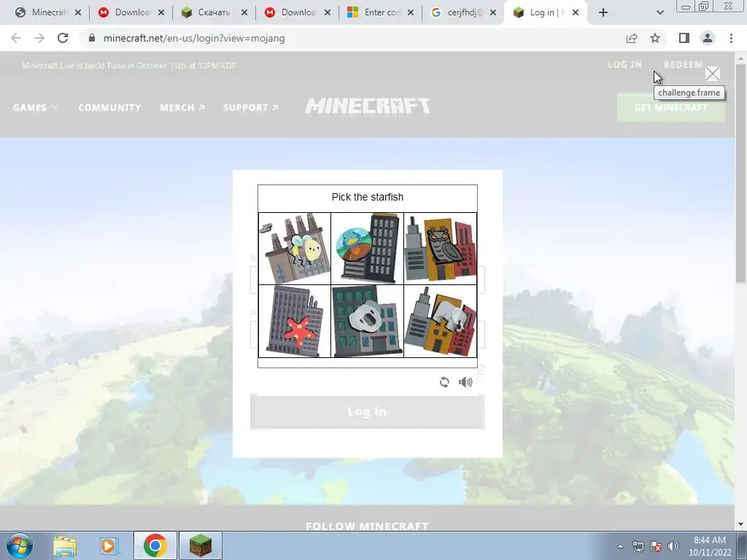Open the Chrome profile icon
This screenshot has width=747, height=560.
(x=708, y=38)
